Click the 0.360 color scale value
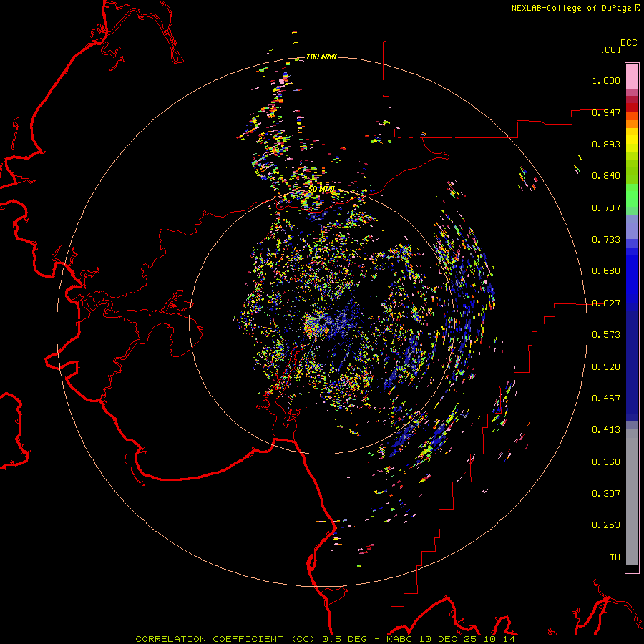This screenshot has width=644, height=644. click(x=606, y=462)
